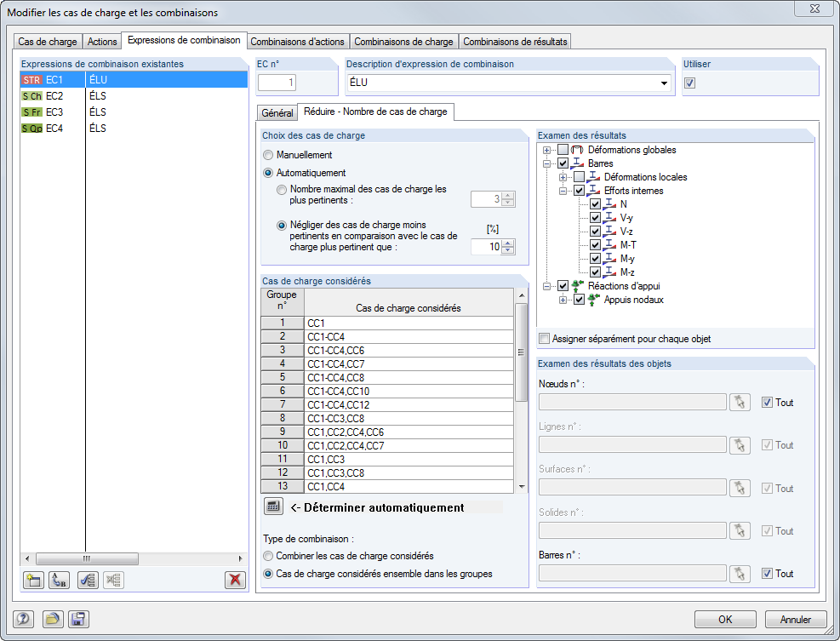Click the EC n° input field

click(x=277, y=83)
